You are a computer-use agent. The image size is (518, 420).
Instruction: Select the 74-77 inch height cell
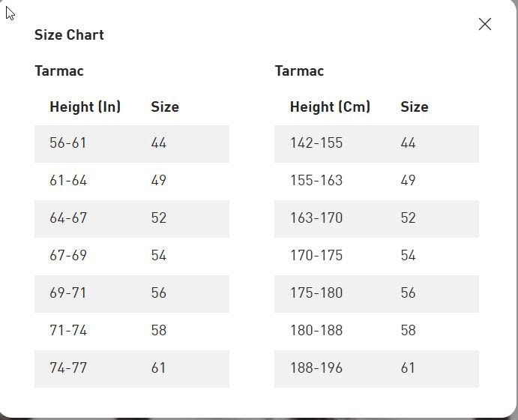coord(68,368)
